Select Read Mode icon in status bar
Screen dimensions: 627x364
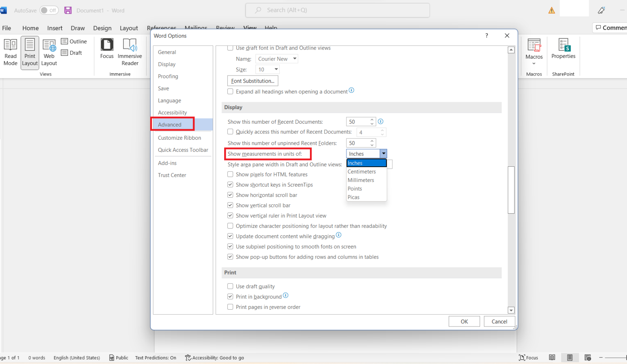tap(552, 357)
